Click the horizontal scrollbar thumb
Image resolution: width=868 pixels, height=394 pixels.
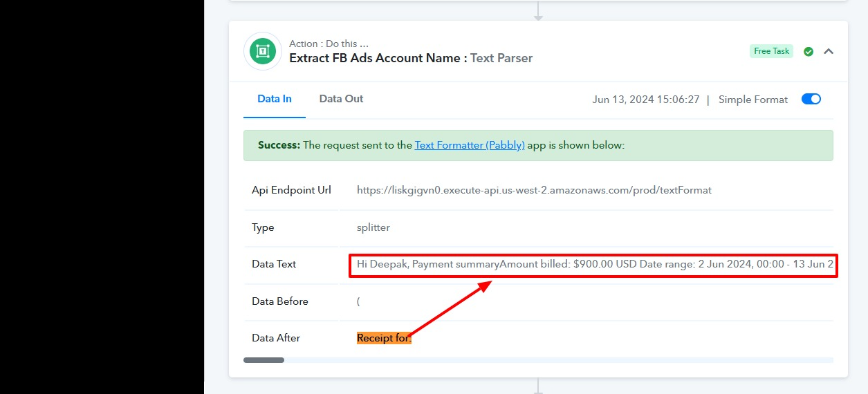[x=264, y=360]
